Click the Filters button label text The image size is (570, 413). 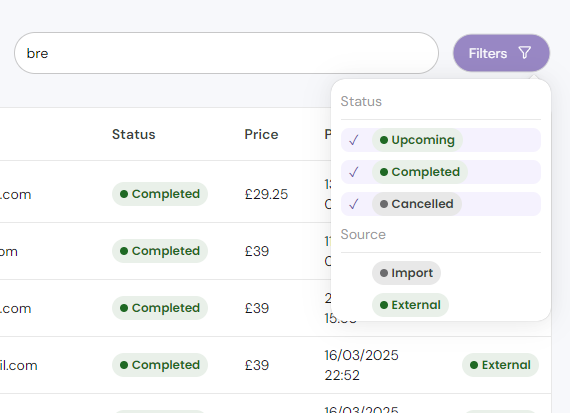coord(487,53)
